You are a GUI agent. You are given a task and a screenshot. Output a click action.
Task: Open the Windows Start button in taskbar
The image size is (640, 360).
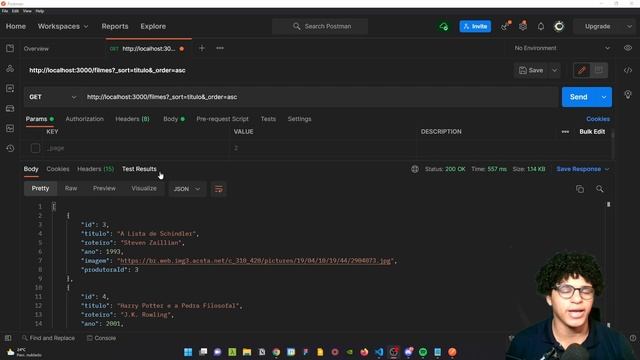(x=188, y=352)
